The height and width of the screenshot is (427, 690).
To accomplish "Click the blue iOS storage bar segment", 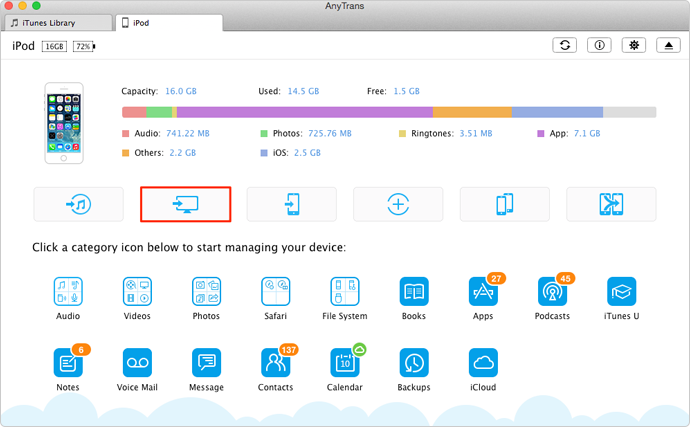I will [557, 112].
